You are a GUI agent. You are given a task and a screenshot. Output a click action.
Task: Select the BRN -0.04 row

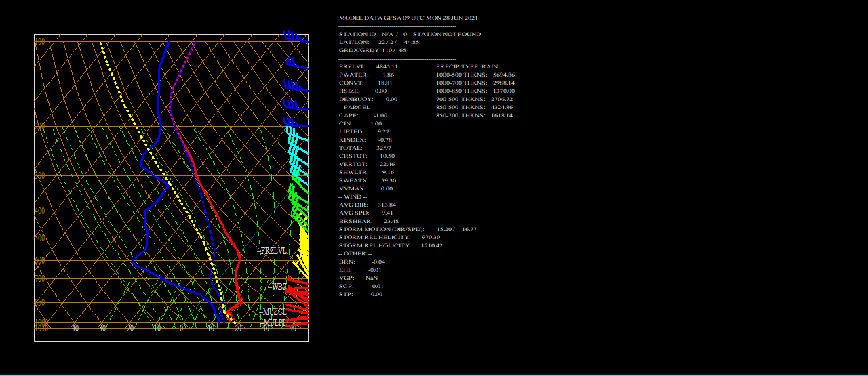pos(362,262)
